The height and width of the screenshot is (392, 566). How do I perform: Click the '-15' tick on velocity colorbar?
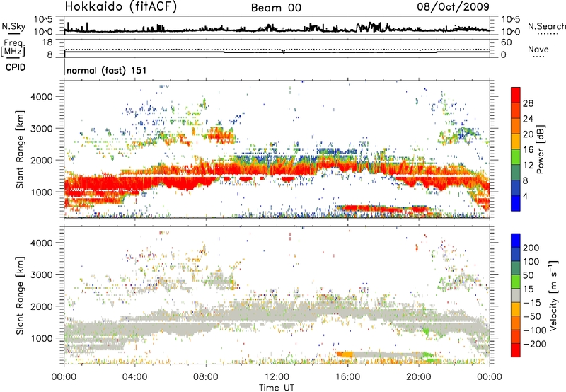pos(532,302)
